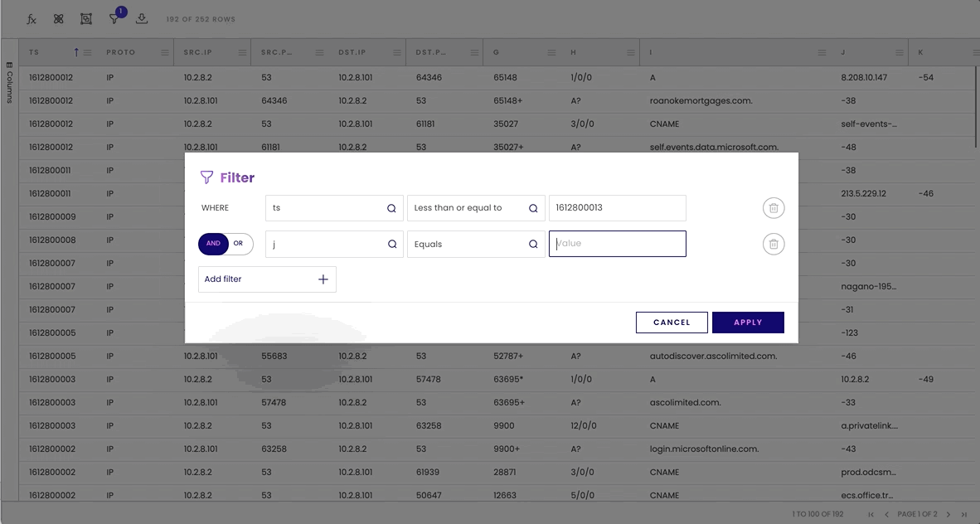The image size is (980, 524).
Task: Click cell 55683 in SRC.P column
Action: 274,357
